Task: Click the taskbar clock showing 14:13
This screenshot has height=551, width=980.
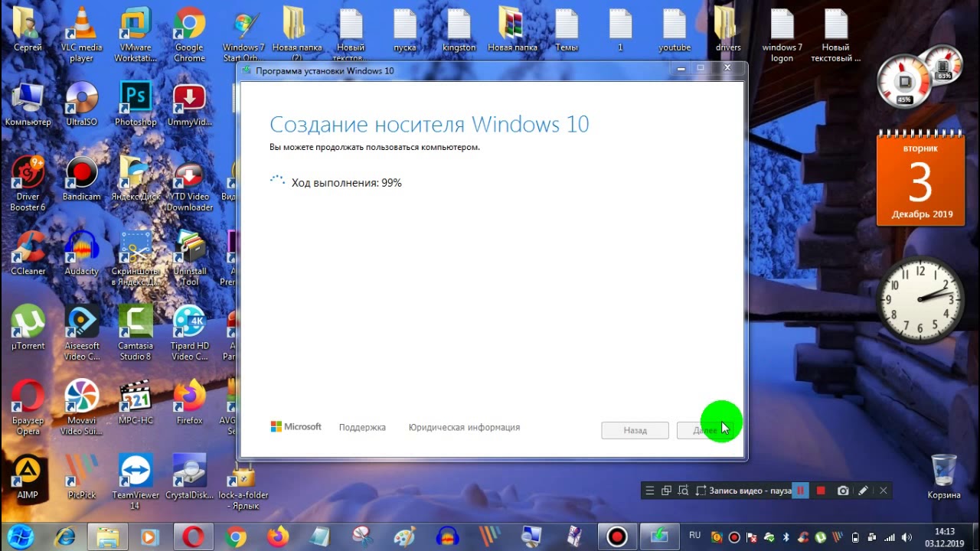Action: pos(945,536)
